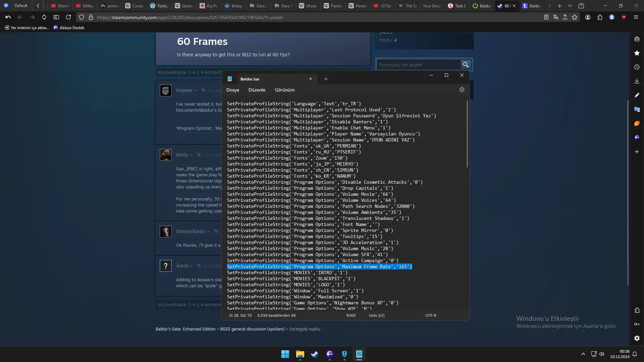Open extensions puzzle icon in toolbar
Screen dimensions: 644x362
600,17
